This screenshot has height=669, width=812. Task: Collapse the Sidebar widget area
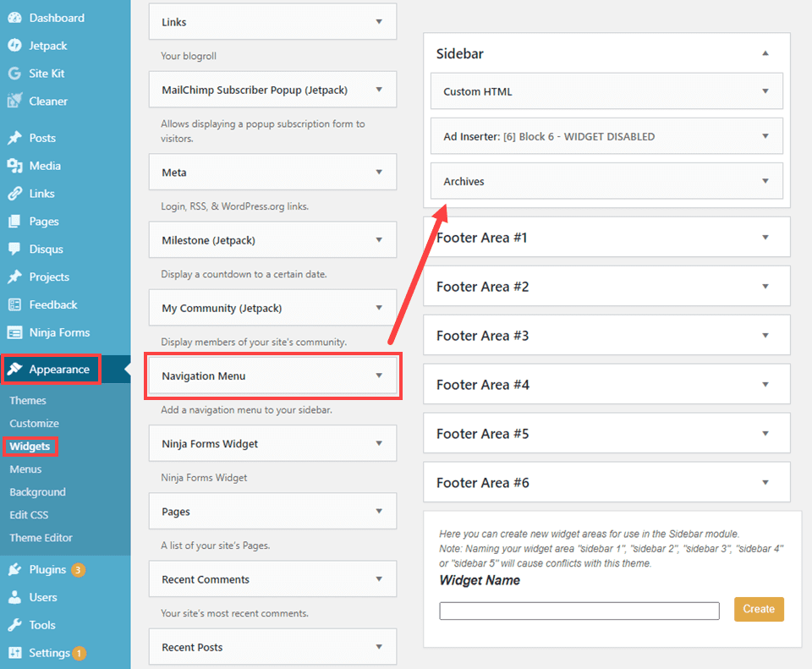click(x=766, y=52)
